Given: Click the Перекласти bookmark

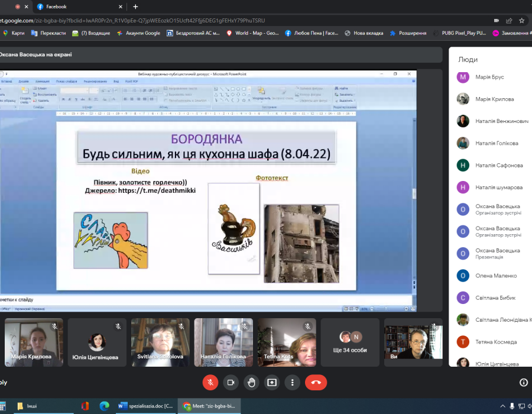Looking at the screenshot, I should click(48, 33).
